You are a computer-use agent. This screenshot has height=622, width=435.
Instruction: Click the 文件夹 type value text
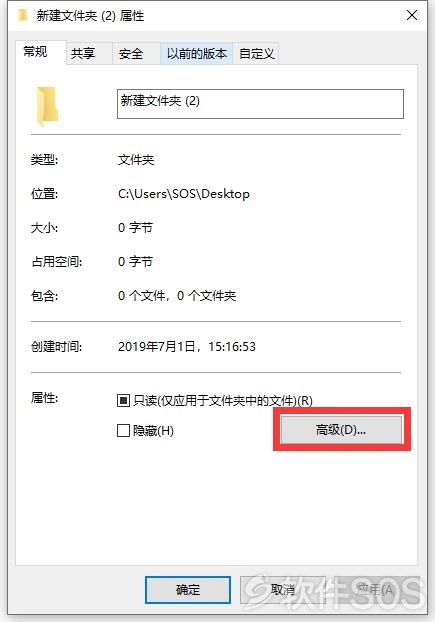pos(136,160)
